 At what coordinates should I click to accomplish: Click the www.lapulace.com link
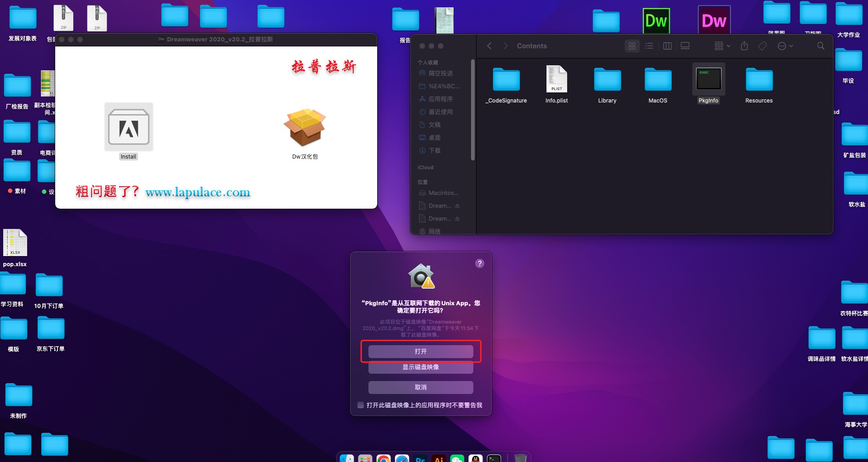coord(198,192)
